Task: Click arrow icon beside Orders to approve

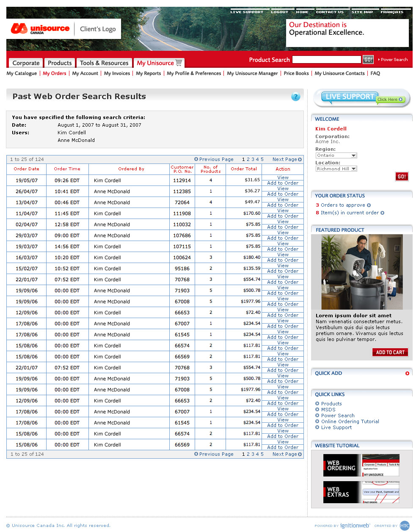Action: pyautogui.click(x=369, y=205)
